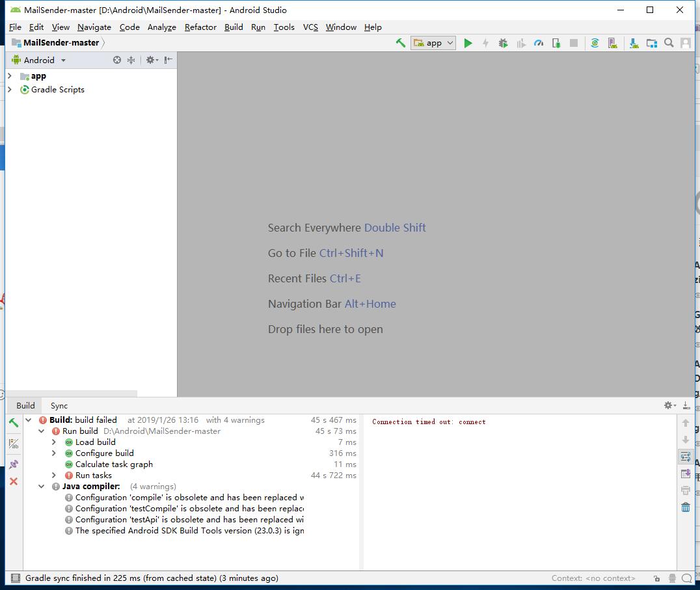Click hide Build panel download-arrow icon
Screen dimensions: 700x590
[x=686, y=405]
